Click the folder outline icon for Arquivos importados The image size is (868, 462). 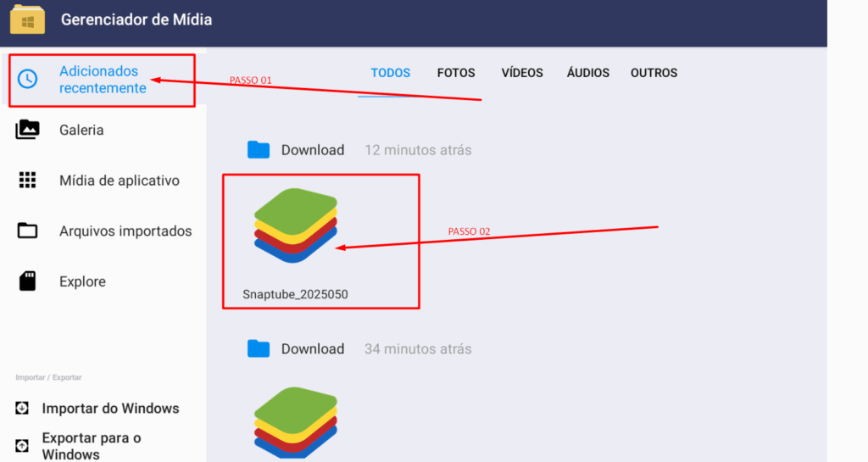click(x=27, y=231)
